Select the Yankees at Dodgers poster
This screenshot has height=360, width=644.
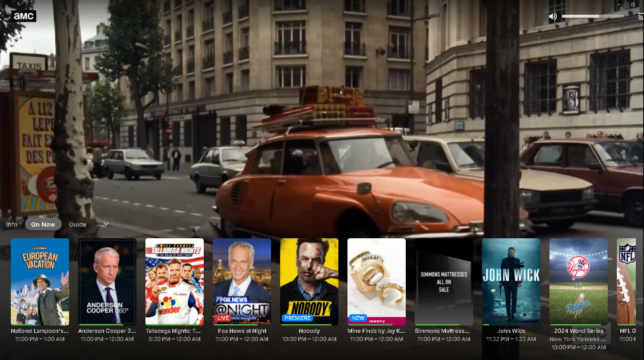(578, 281)
